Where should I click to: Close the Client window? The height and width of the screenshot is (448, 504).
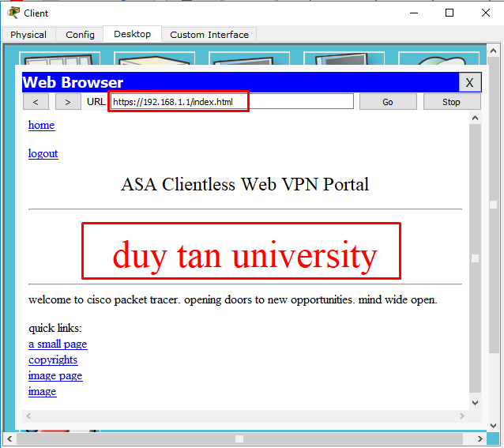pyautogui.click(x=486, y=13)
